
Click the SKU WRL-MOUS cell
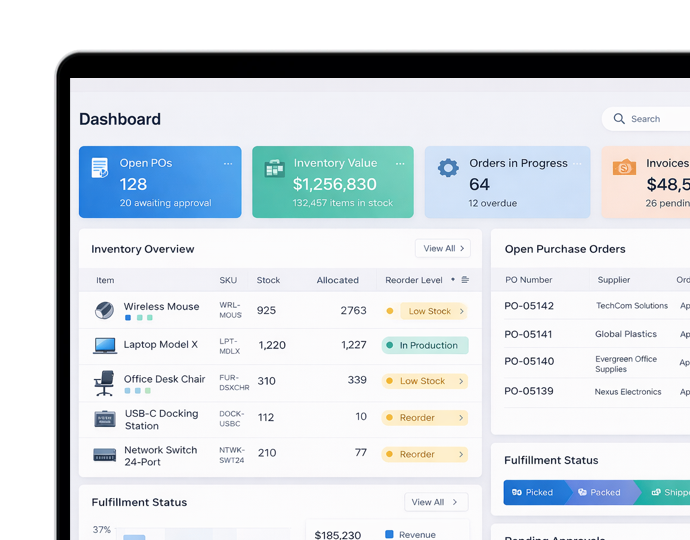231,310
